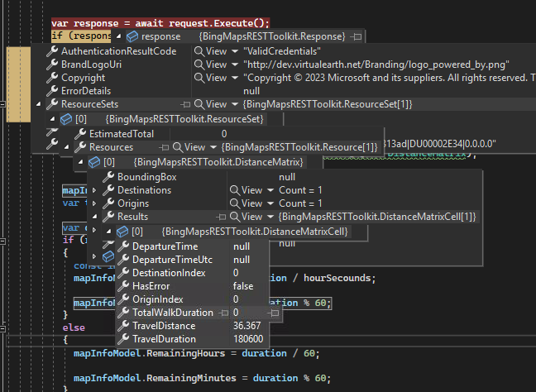This screenshot has height=392, width=536.
Task: Collapse the ResourceSet [0] element
Action: pos(52,119)
